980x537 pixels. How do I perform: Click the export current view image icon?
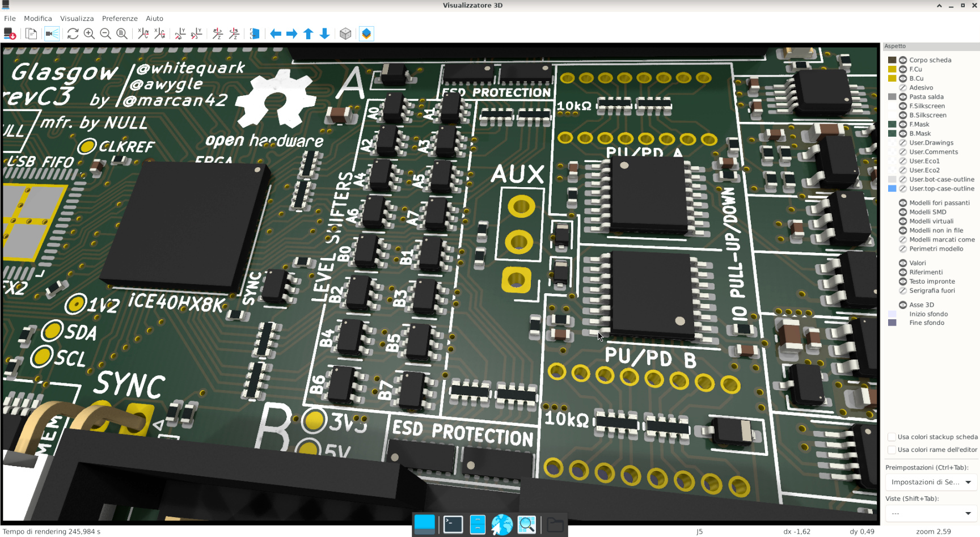click(10, 34)
